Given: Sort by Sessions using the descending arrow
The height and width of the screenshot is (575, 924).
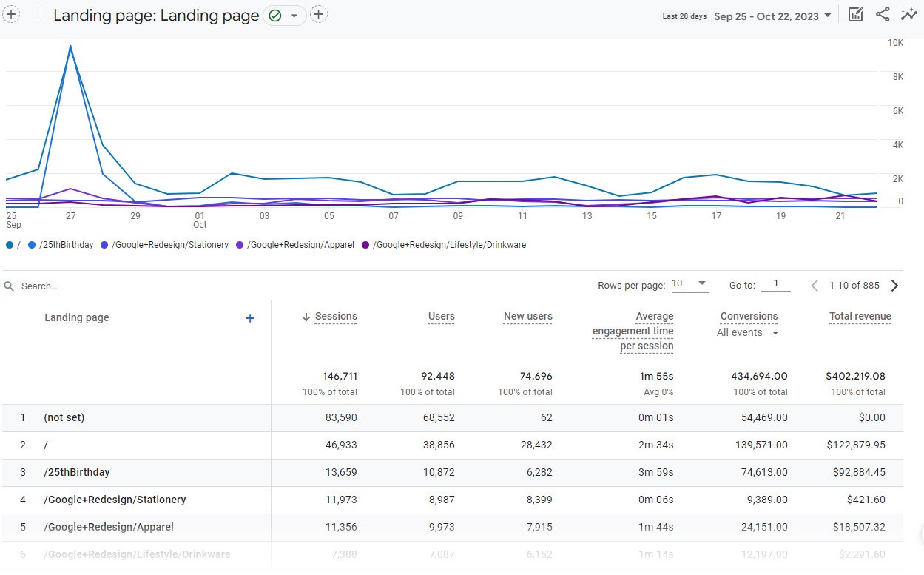Looking at the screenshot, I should pyautogui.click(x=306, y=316).
